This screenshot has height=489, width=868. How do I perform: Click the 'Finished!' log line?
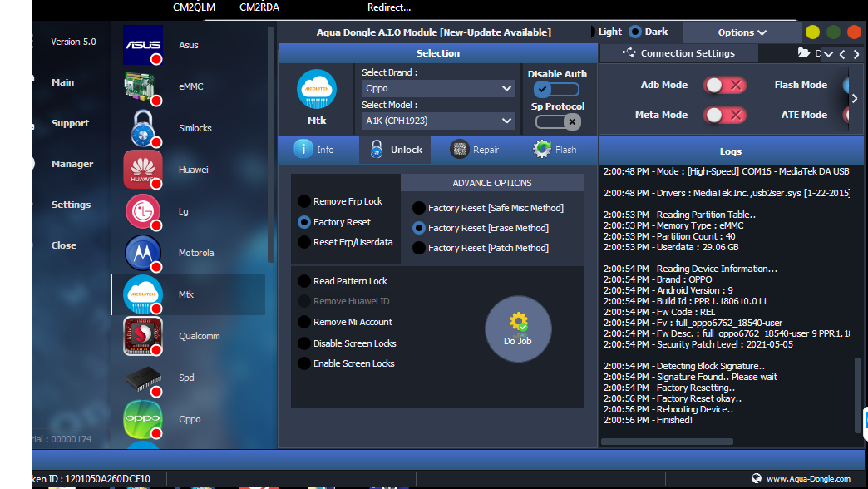648,420
